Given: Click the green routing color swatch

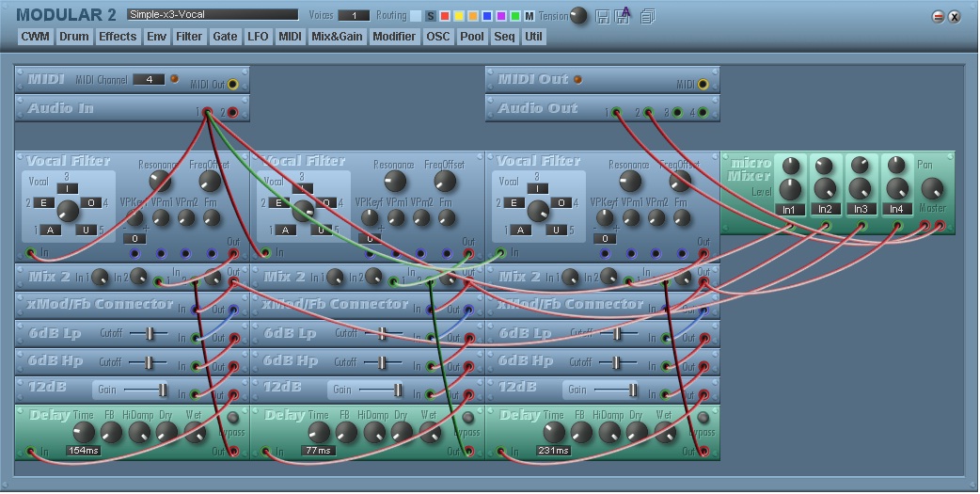Looking at the screenshot, I should tap(515, 16).
